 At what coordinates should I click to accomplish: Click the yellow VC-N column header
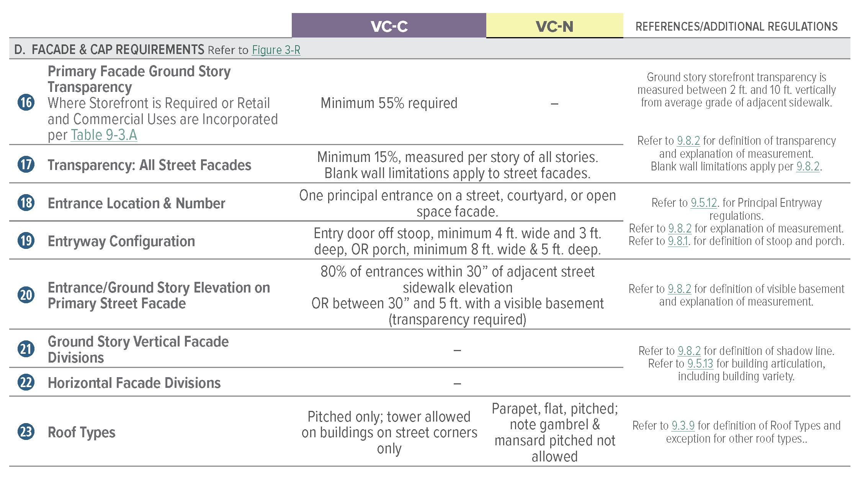click(554, 26)
